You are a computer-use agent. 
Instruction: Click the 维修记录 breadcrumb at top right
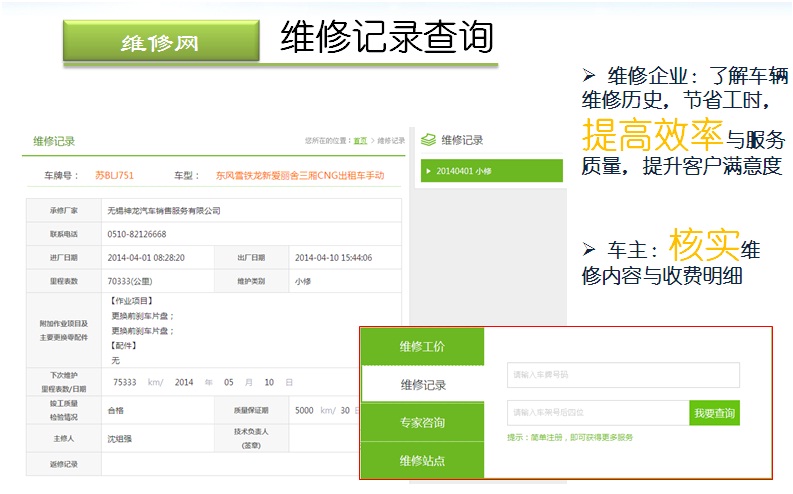(391, 141)
